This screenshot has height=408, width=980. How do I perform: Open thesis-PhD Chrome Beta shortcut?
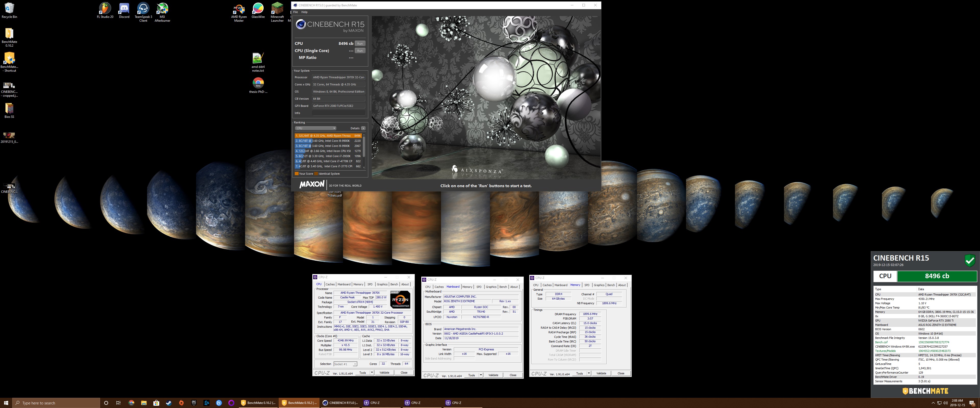(258, 85)
